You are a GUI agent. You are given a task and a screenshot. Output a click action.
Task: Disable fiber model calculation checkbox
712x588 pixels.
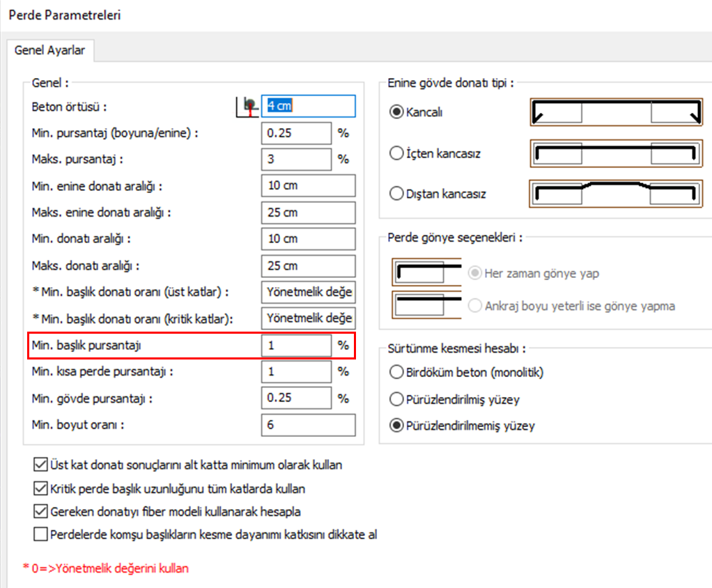click(40, 511)
